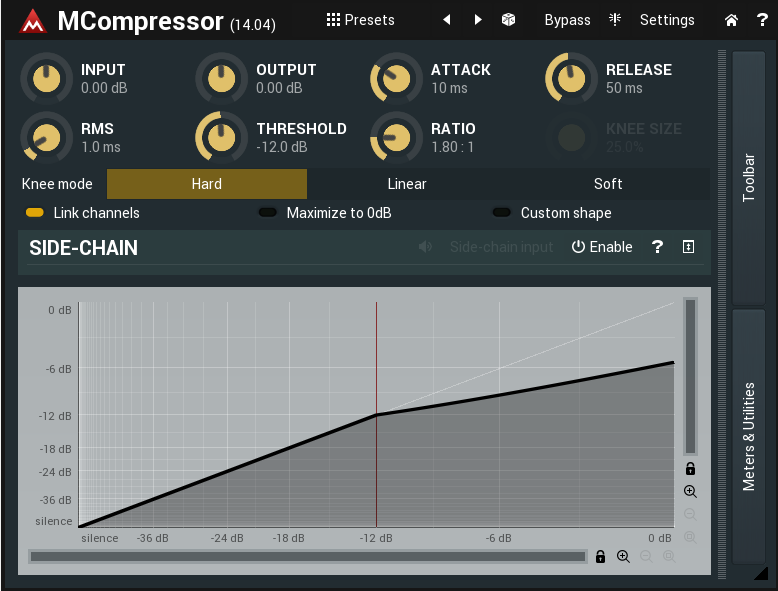
Task: Open side-chain help question mark
Action: tap(657, 247)
